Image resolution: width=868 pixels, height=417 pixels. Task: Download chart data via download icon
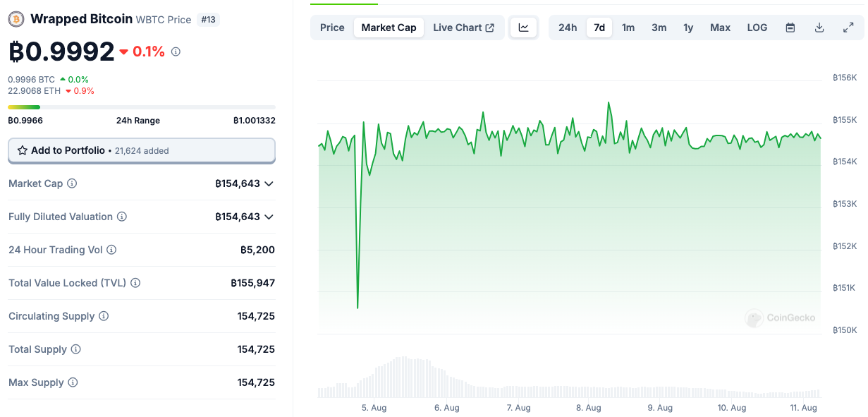point(819,28)
